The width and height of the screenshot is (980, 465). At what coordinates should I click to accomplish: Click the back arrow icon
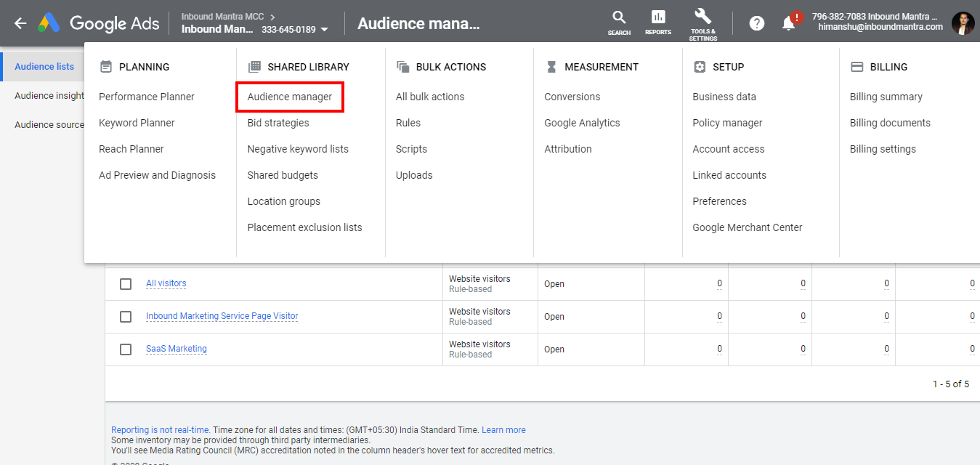point(20,23)
